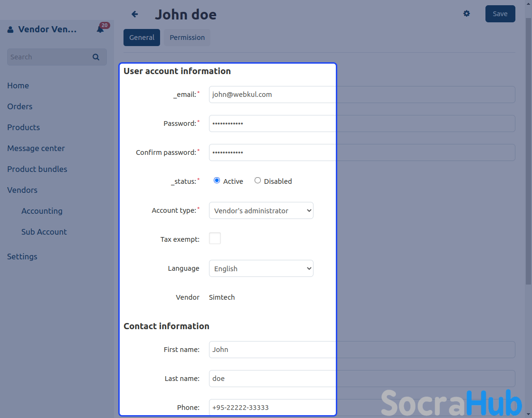The image size is (532, 418).
Task: Open the Account type dropdown
Action: click(x=261, y=210)
